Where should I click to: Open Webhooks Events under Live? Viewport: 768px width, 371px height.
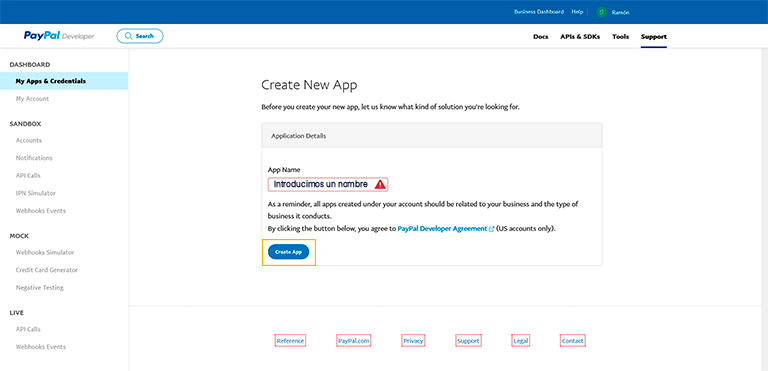click(x=41, y=347)
